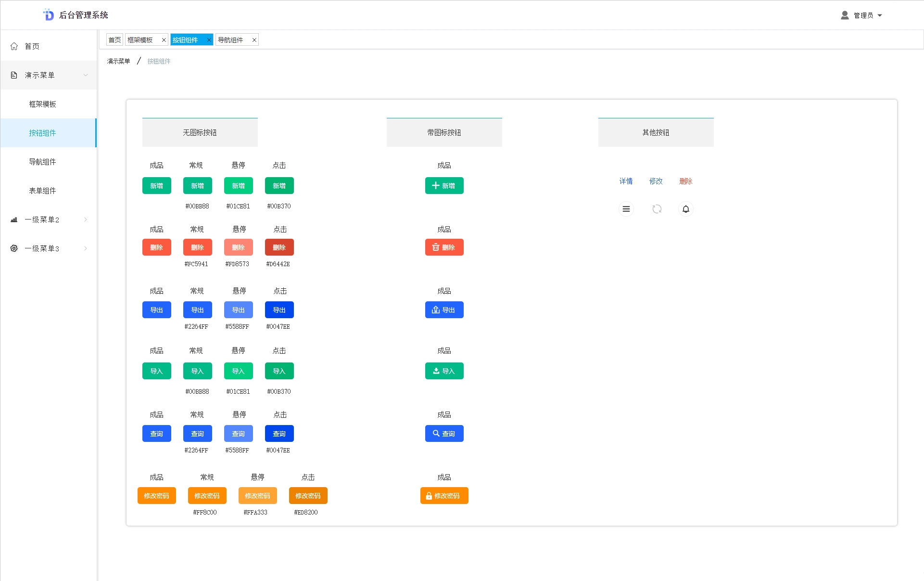
Task: Click the 导出 button with upload icon
Action: [444, 310]
